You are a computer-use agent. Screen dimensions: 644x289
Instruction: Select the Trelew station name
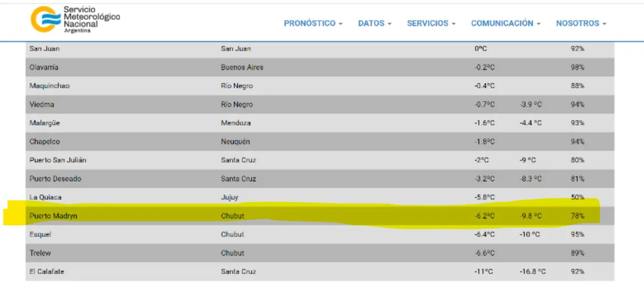[40, 253]
